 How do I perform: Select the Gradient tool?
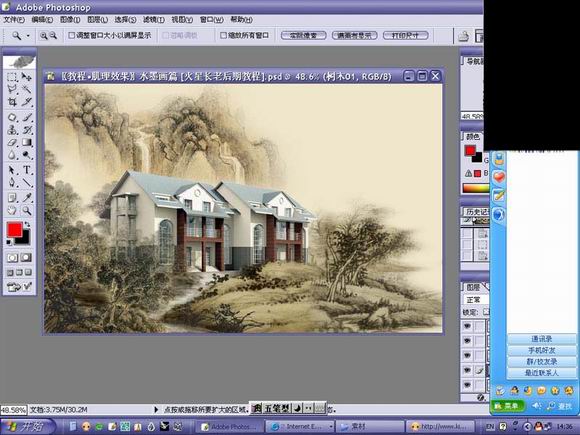coord(27,142)
